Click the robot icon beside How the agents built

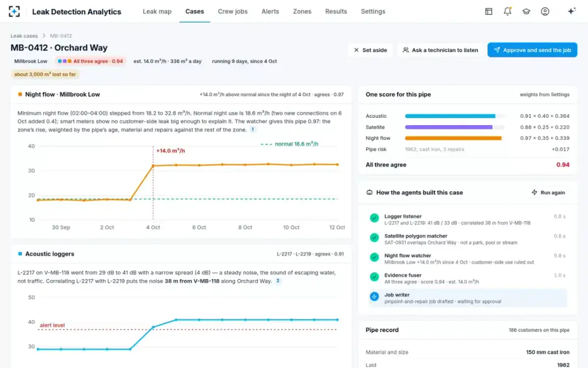click(369, 192)
